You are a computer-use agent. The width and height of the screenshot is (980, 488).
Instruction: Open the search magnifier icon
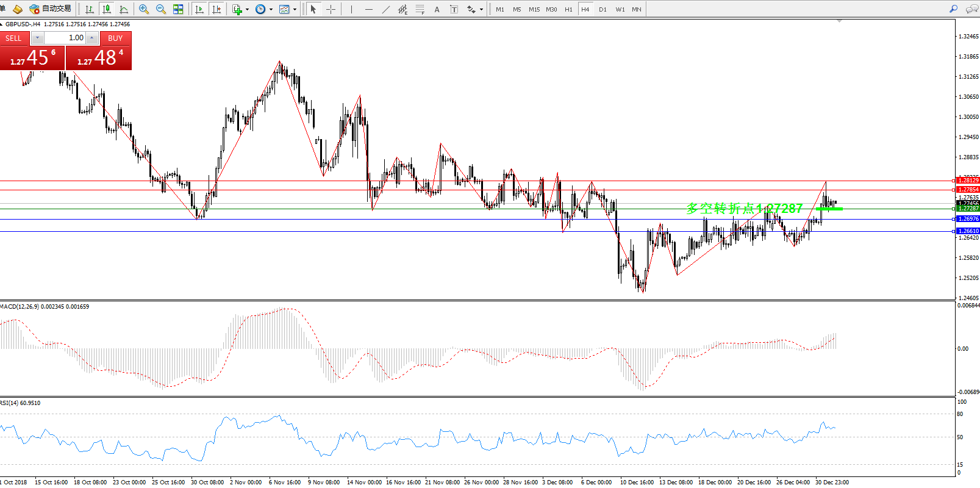click(x=953, y=9)
